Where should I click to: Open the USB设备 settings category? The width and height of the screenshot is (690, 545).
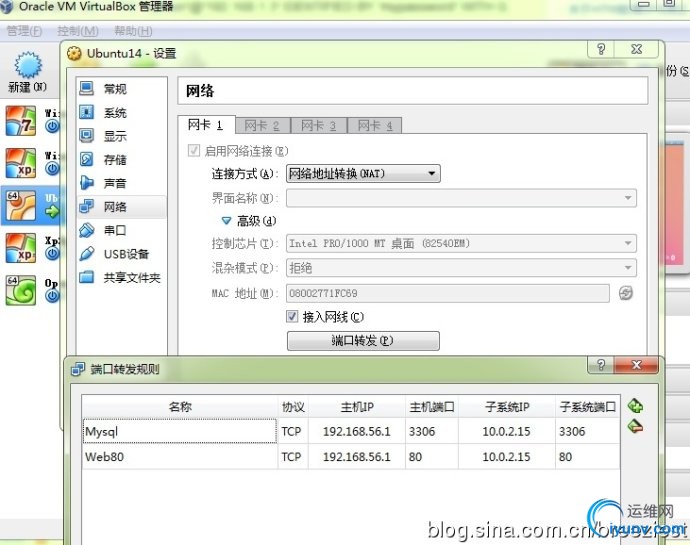click(122, 254)
